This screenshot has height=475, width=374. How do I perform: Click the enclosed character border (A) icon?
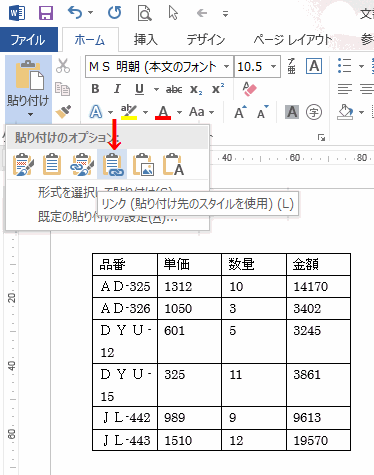point(314,66)
